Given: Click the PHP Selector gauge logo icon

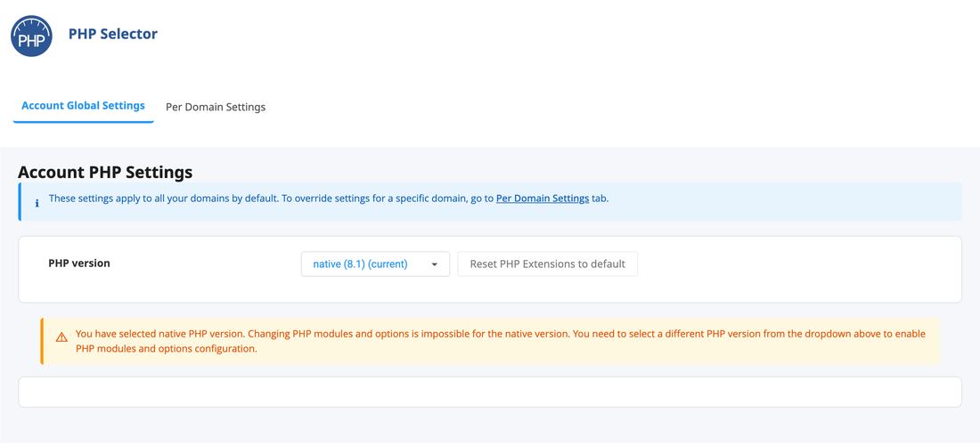Looking at the screenshot, I should (31, 36).
